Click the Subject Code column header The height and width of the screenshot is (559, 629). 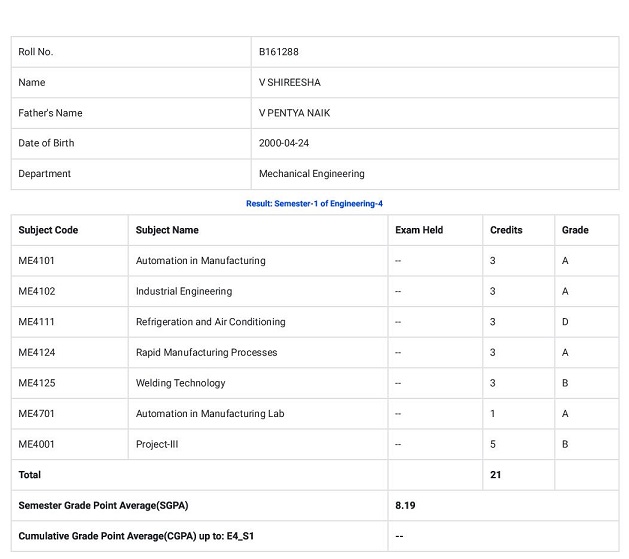pyautogui.click(x=48, y=230)
